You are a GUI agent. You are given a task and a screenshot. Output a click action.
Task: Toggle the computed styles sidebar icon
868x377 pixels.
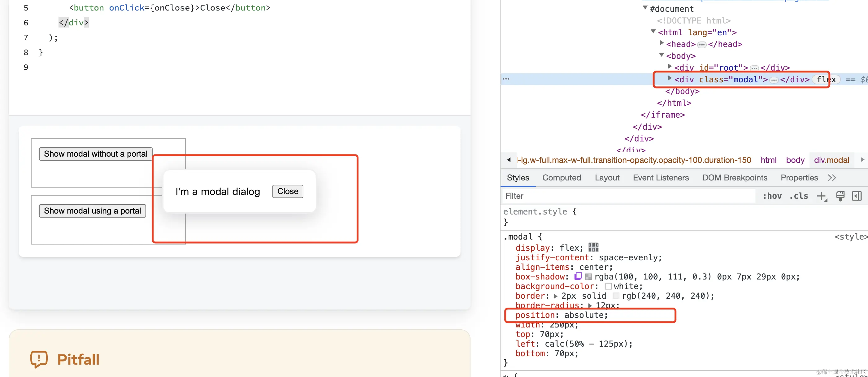click(x=857, y=196)
